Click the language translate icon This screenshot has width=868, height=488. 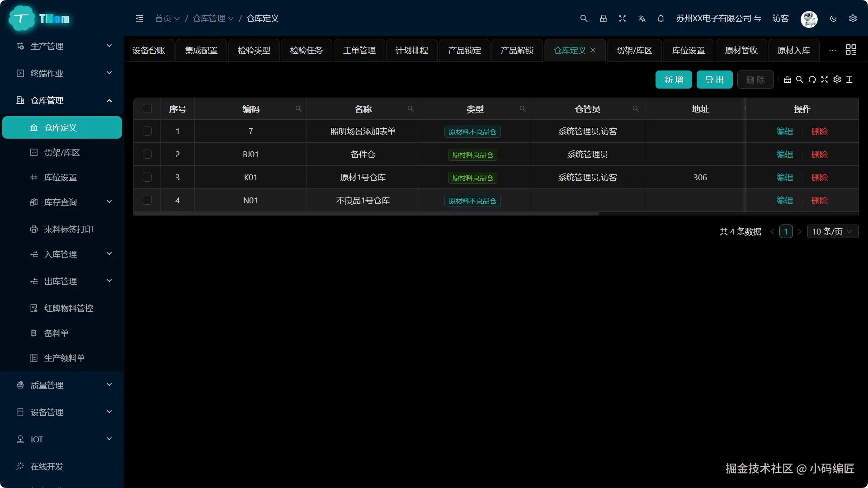click(642, 19)
